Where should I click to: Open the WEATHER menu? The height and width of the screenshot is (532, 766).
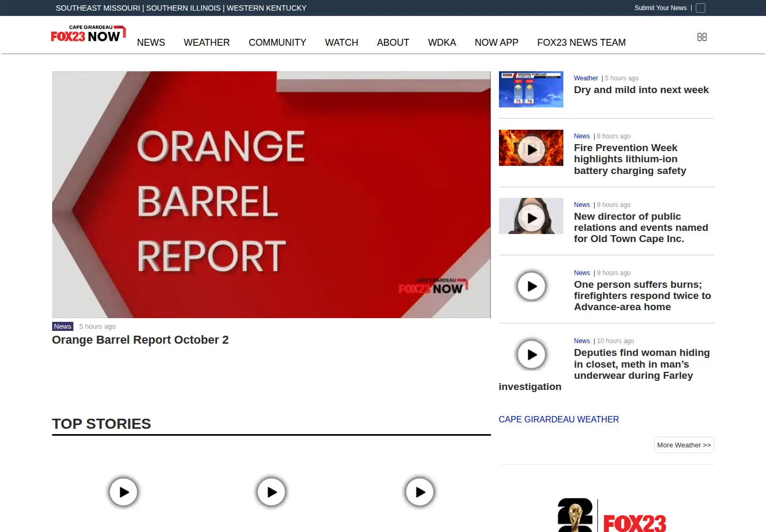207,43
